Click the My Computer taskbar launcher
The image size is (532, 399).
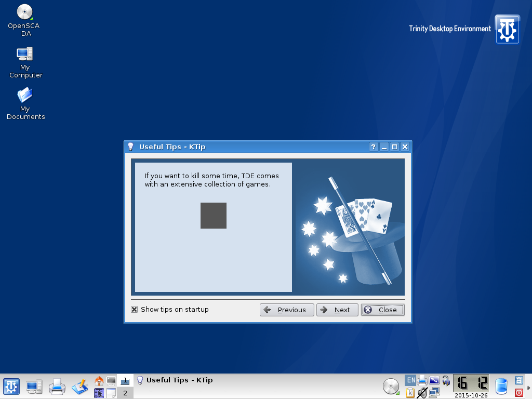pyautogui.click(x=34, y=387)
